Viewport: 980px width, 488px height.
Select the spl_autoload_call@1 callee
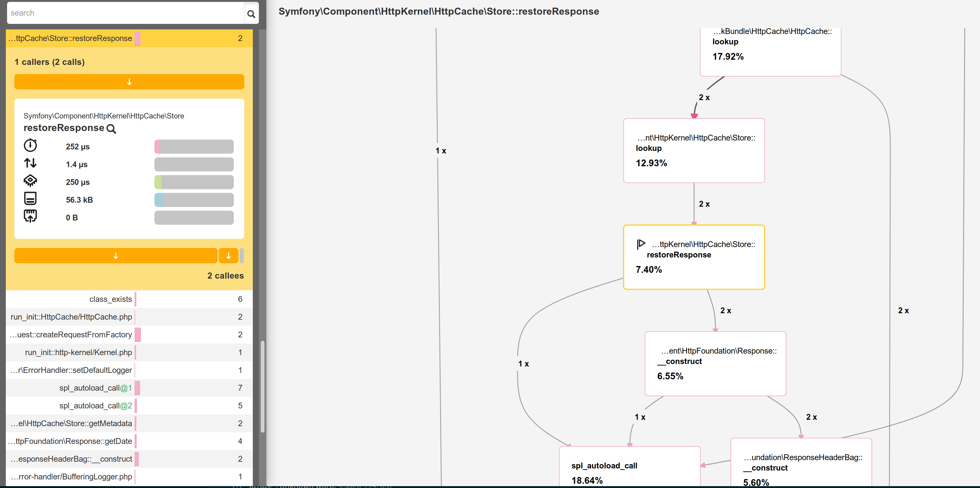click(95, 388)
